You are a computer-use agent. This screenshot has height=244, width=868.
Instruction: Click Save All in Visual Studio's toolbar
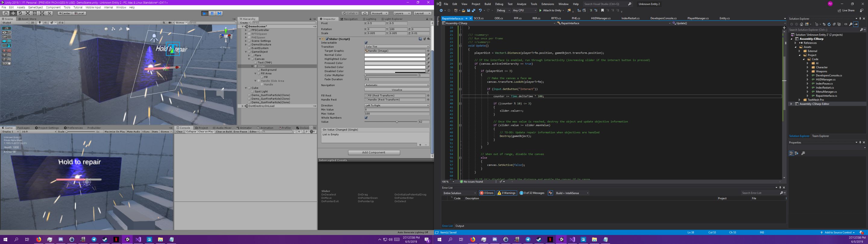(x=473, y=11)
